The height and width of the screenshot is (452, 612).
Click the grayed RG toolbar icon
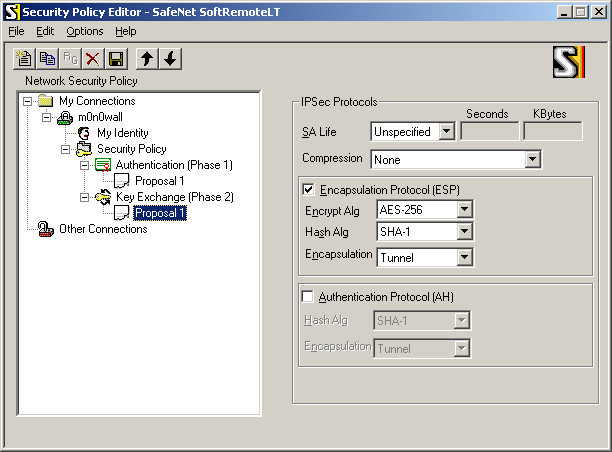click(70, 59)
